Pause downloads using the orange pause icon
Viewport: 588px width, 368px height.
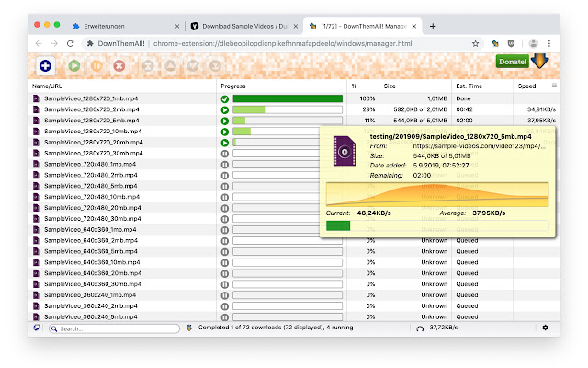[96, 65]
